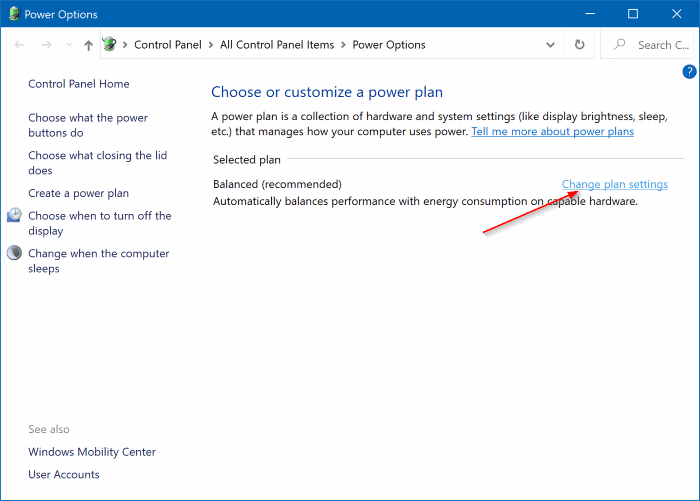700x501 pixels.
Task: Select the Balanced (recommended) plan text
Action: click(x=277, y=184)
